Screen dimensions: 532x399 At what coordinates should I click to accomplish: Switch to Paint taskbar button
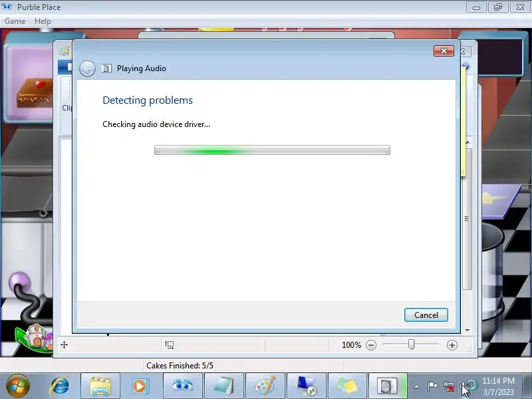coord(265,386)
